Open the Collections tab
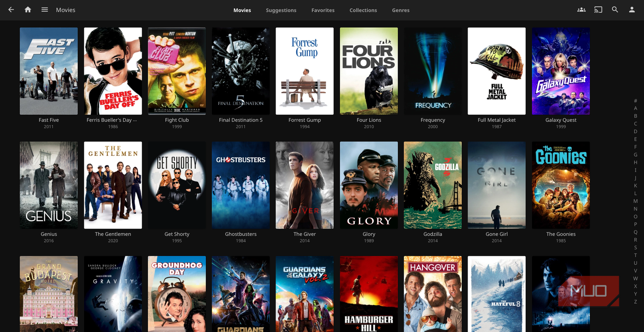 [x=363, y=10]
